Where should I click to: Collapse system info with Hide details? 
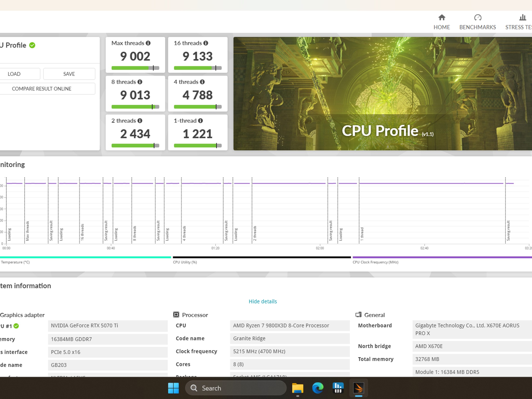point(263,301)
